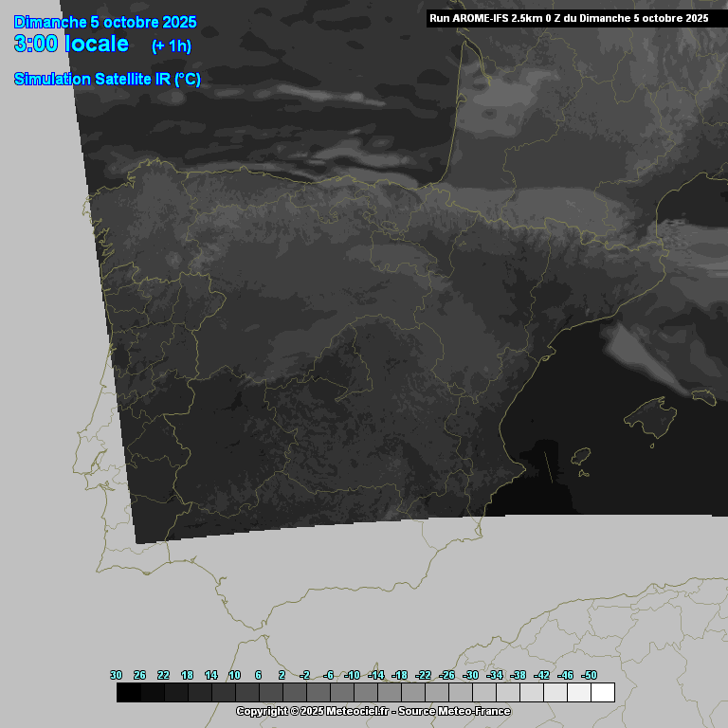Click the "(+ 1h)" forecast offset label
The height and width of the screenshot is (728, 728).
171,46
